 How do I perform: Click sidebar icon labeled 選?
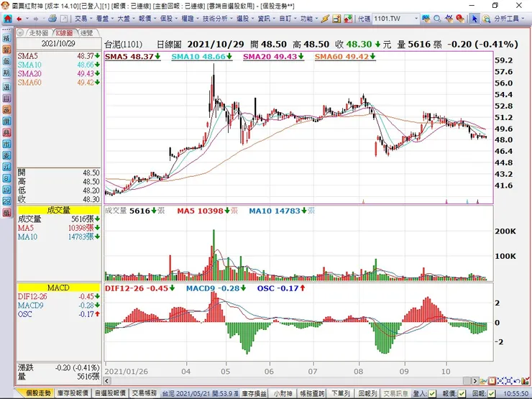click(6, 87)
